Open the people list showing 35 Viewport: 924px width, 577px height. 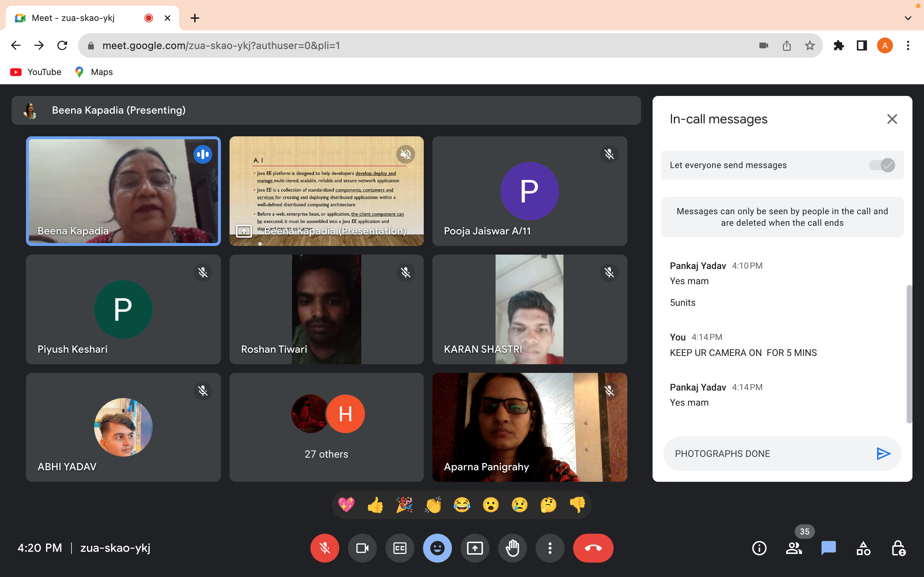[794, 549]
